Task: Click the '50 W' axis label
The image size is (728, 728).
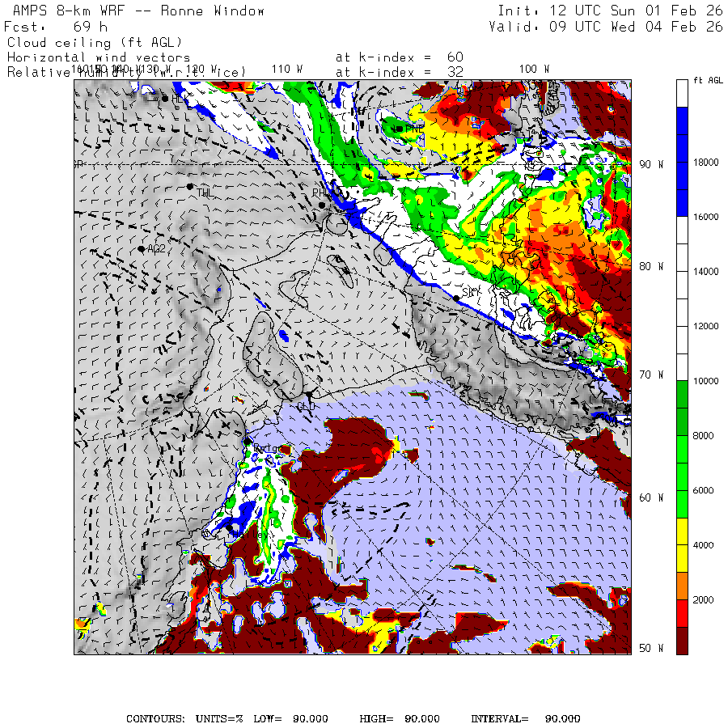Action: pos(651,648)
